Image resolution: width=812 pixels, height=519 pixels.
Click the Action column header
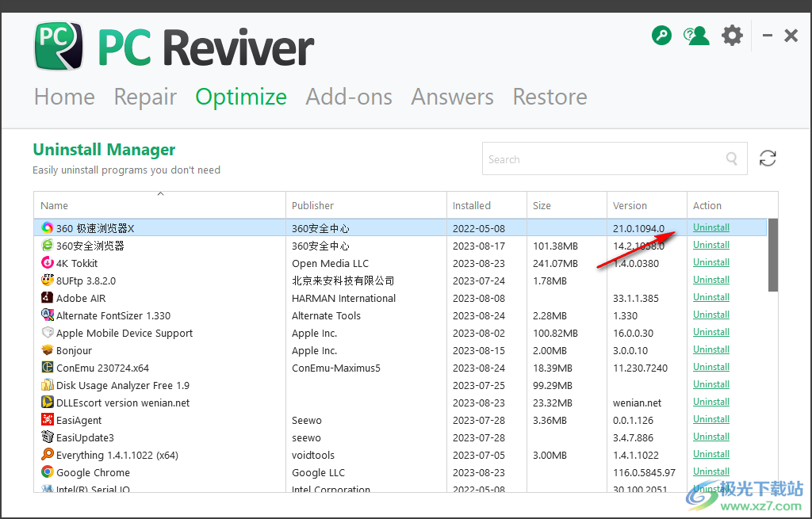point(732,205)
